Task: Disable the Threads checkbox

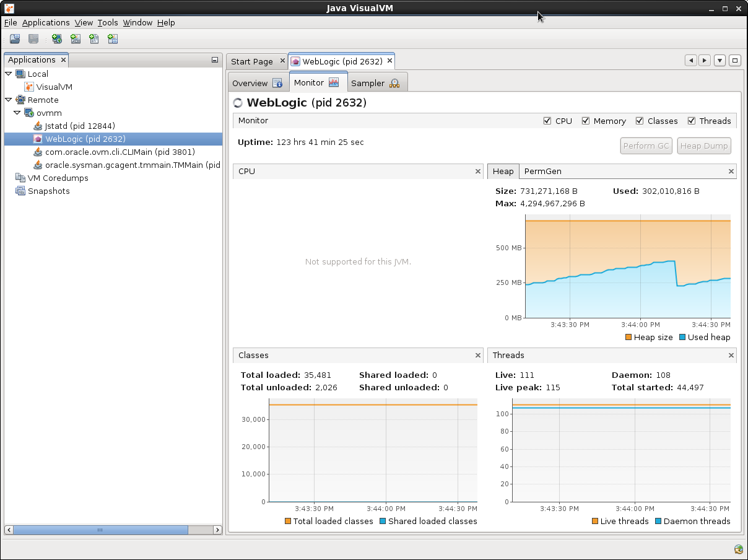Action: coord(692,121)
